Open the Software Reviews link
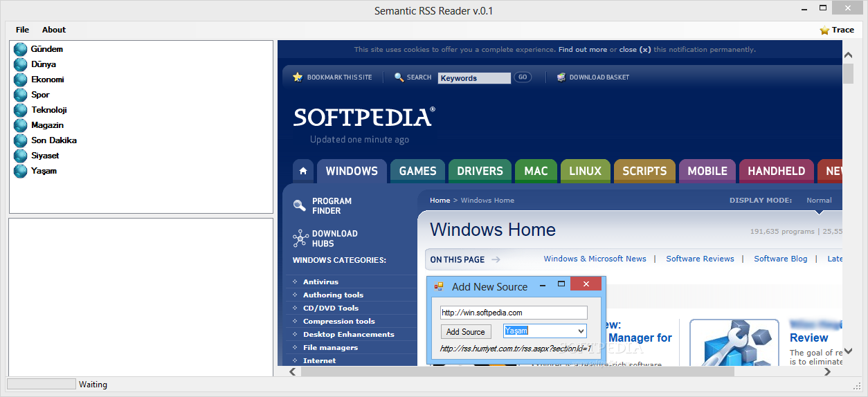This screenshot has width=868, height=397. 700,259
